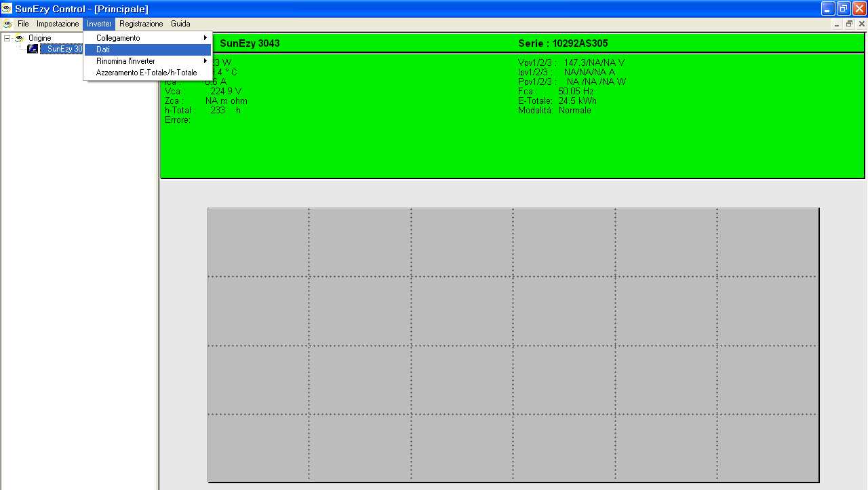
Task: Click the Serie : 10292AS305 header text
Action: (563, 43)
